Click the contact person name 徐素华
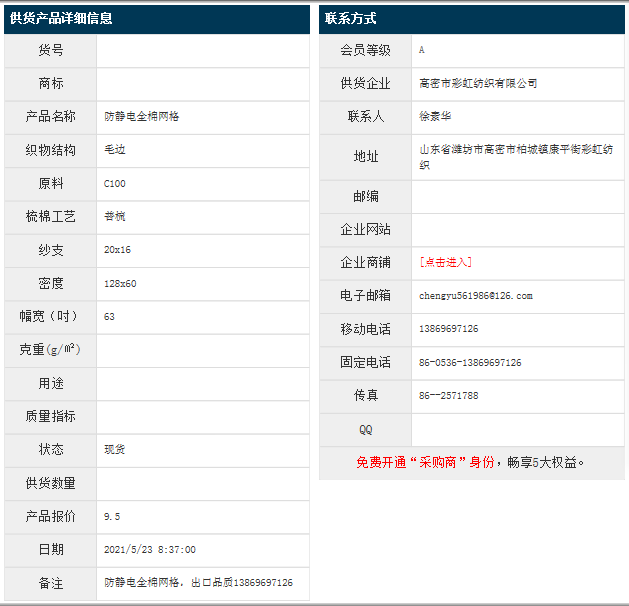Viewport: 629px width, 606px height. (x=434, y=116)
